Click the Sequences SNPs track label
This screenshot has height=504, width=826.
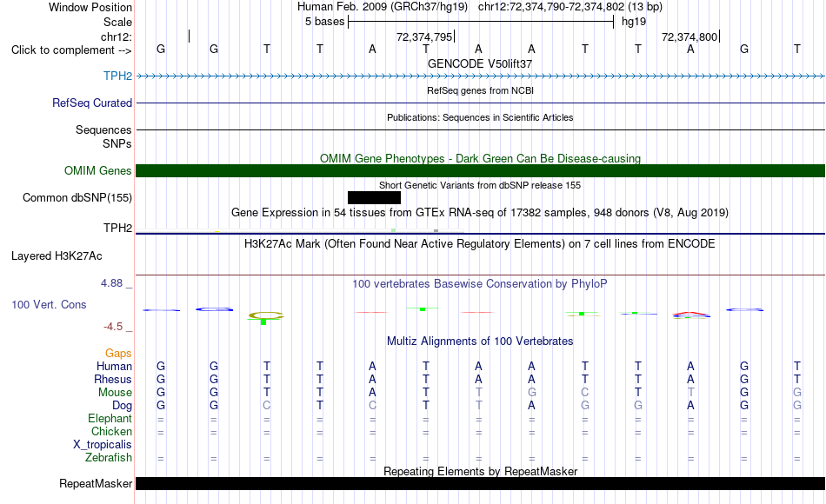103,136
